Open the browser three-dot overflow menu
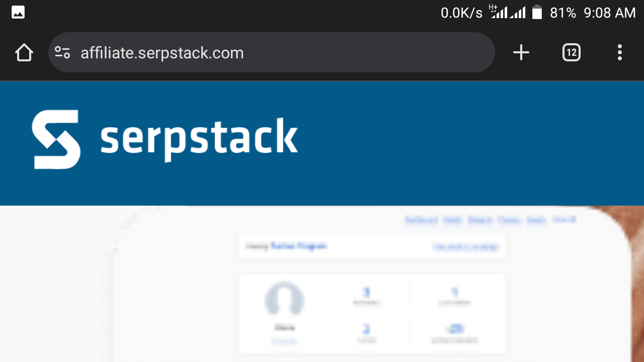 click(620, 52)
